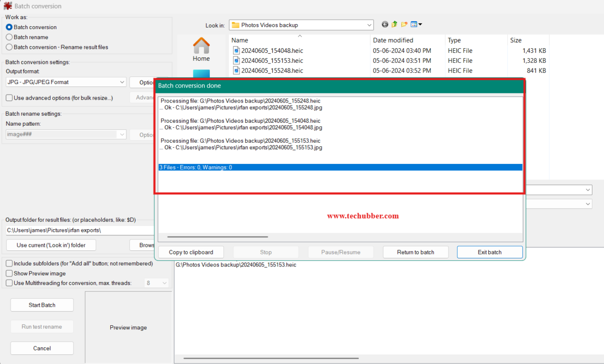Sort files by Name column header
The height and width of the screenshot is (364, 604).
pos(300,40)
